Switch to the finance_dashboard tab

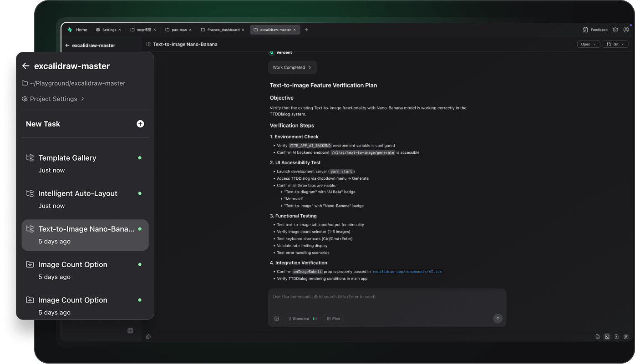[223, 30]
